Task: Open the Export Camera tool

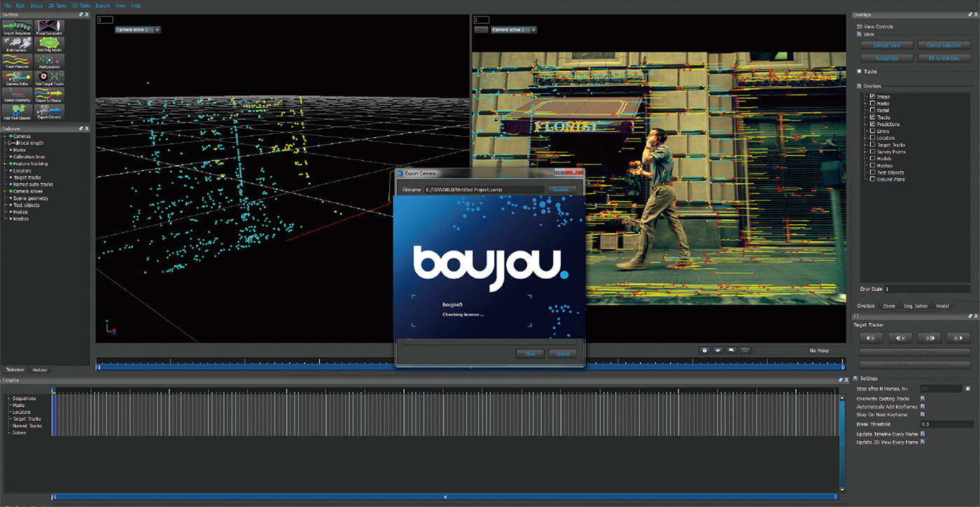Action: [x=49, y=113]
